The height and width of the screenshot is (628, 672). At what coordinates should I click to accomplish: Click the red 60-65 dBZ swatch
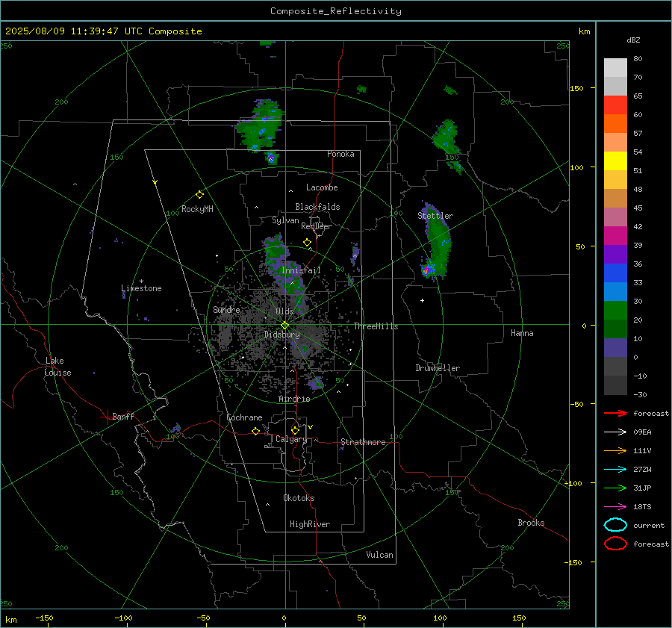coord(615,105)
